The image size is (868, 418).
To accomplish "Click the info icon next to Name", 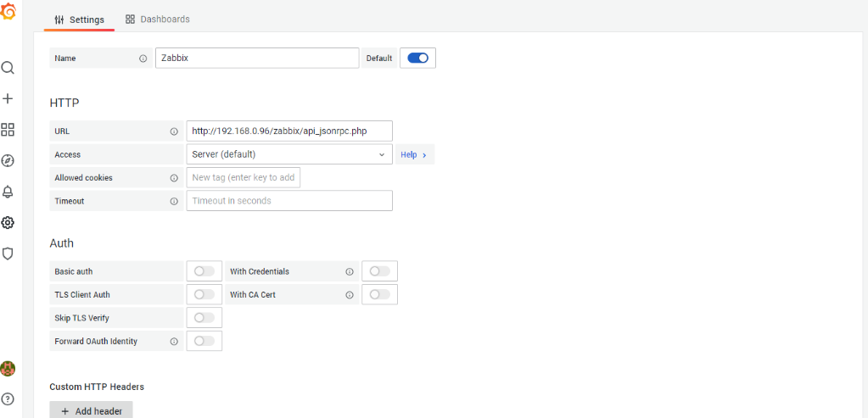I will (x=143, y=59).
